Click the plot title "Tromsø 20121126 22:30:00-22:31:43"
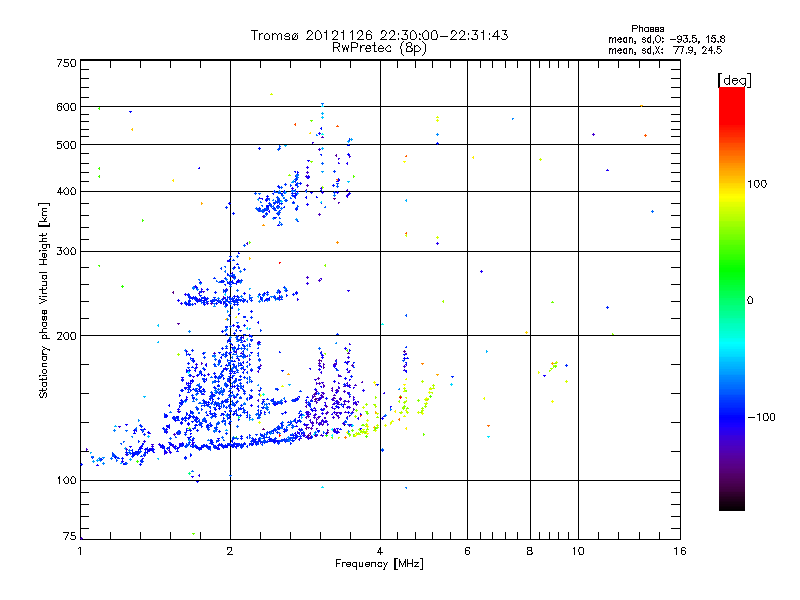 [379, 35]
